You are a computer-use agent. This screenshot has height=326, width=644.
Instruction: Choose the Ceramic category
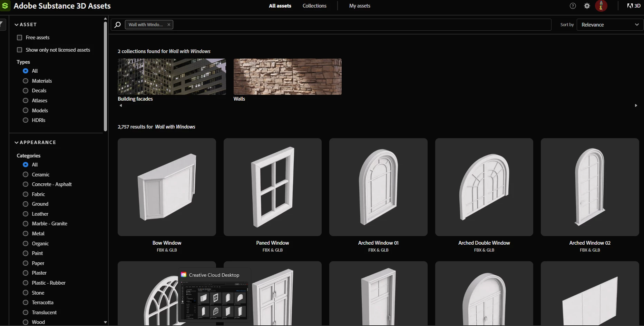coord(26,175)
